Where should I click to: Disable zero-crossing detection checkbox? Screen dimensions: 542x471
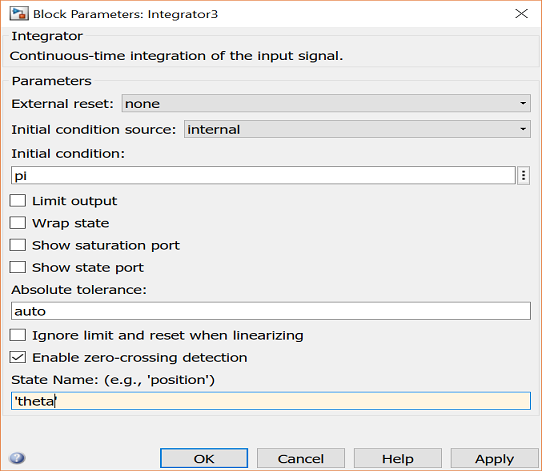coord(18,357)
